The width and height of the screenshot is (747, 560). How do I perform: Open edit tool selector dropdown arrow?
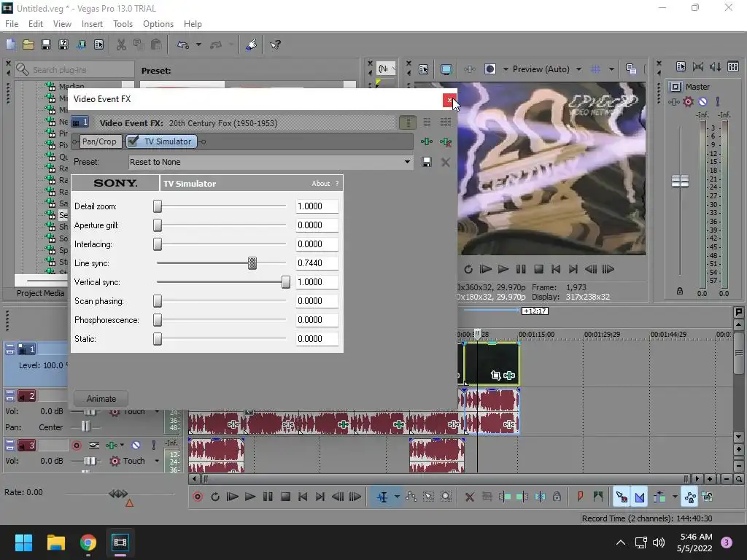pyautogui.click(x=397, y=497)
